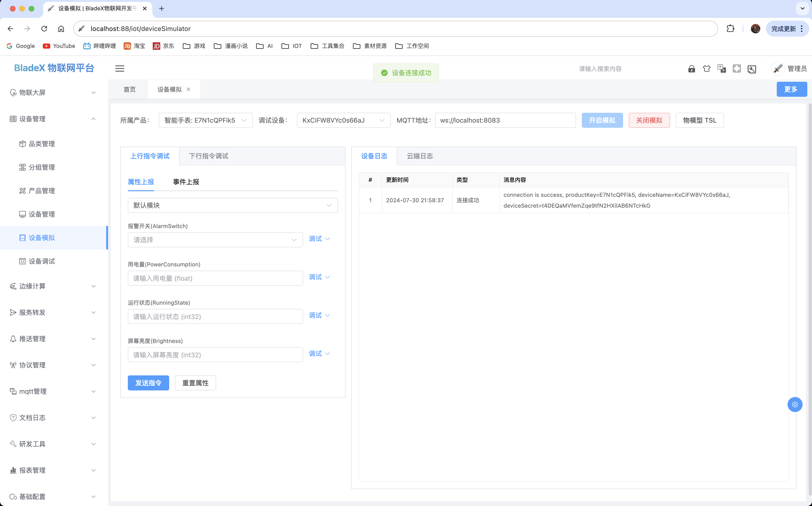
Task: Open the Chrome profile avatar
Action: click(755, 29)
